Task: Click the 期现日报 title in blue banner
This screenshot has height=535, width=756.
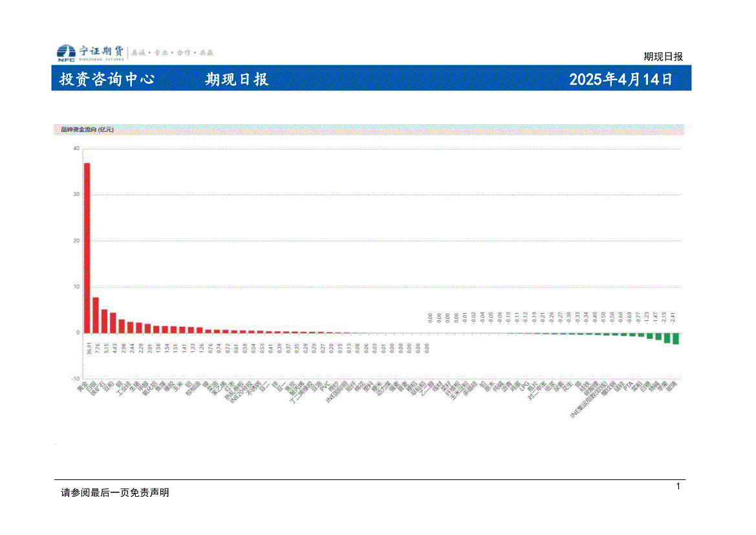Action: click(x=236, y=79)
